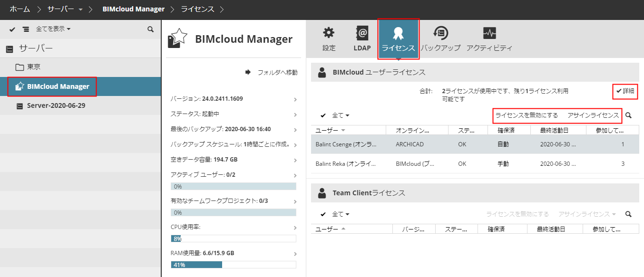Open the LDAP address book tab
This screenshot has width=644, height=277.
click(362, 39)
